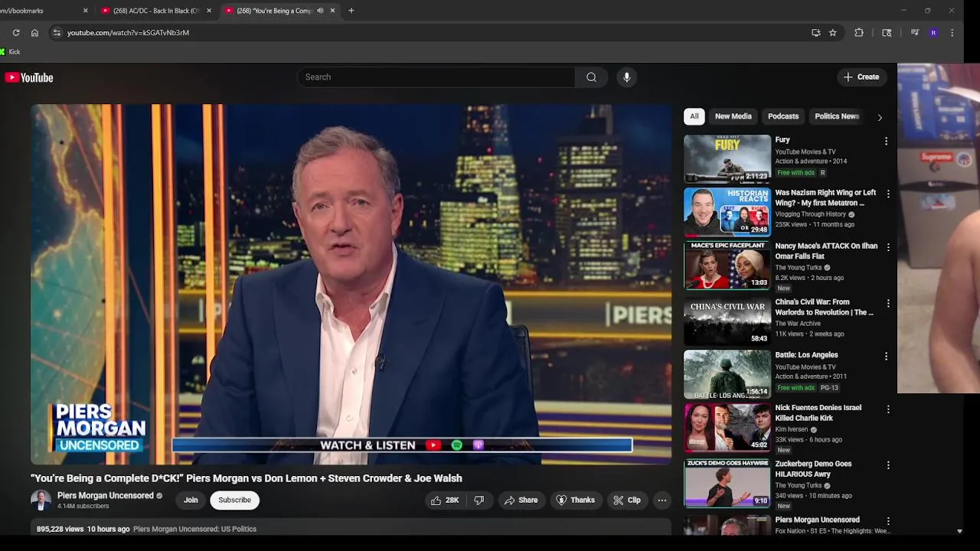Open Zuckerberg Demo Goes HILARIOUS Awry thumbnail
Image resolution: width=980 pixels, height=551 pixels.
tap(727, 484)
